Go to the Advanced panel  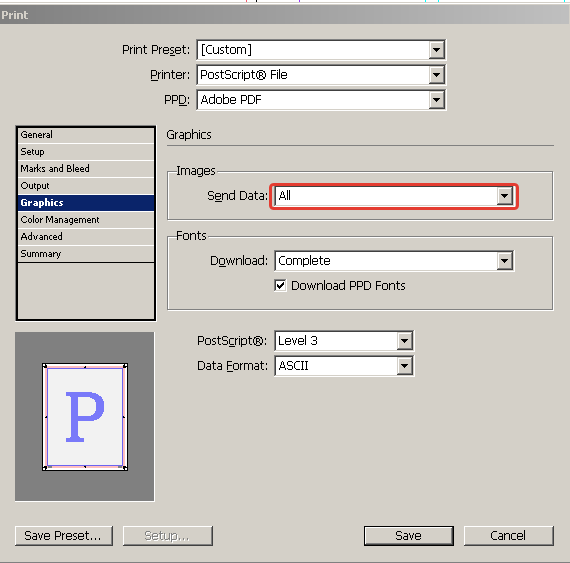point(86,237)
